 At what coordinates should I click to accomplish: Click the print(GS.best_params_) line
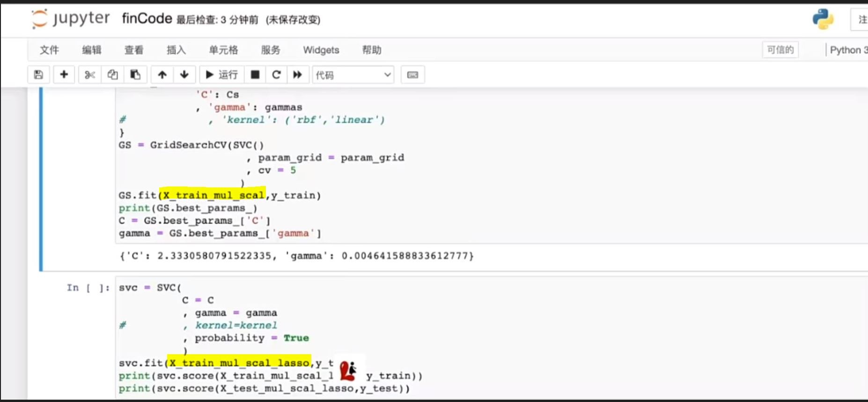point(188,208)
